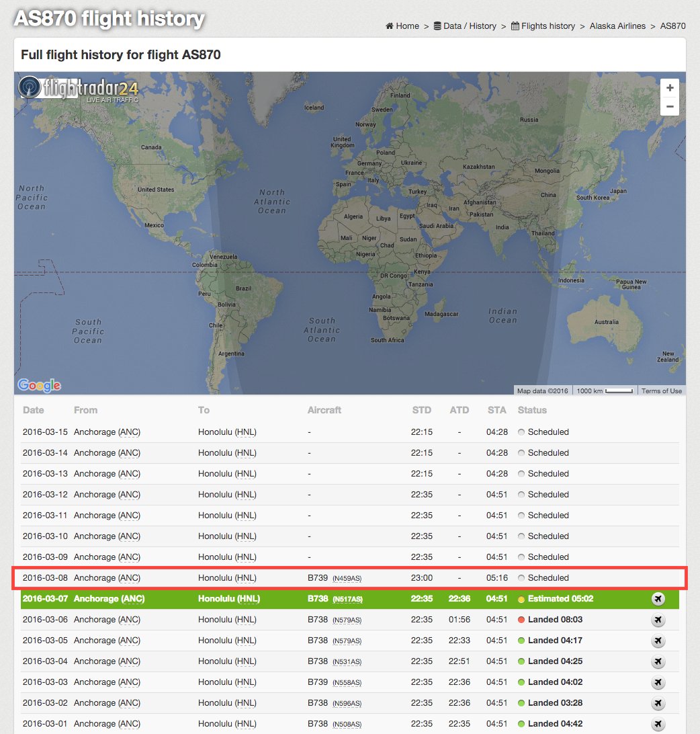Click Australia on the world map
700x734 pixels.
[x=607, y=322]
